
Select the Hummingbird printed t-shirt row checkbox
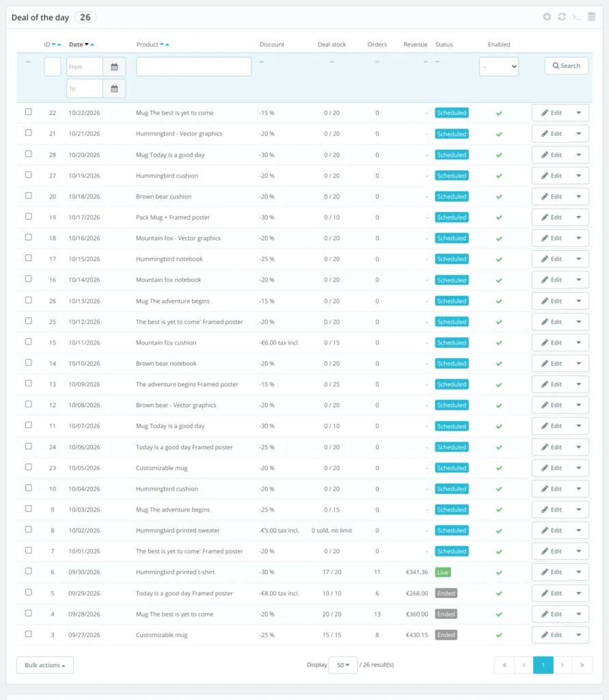coord(29,571)
